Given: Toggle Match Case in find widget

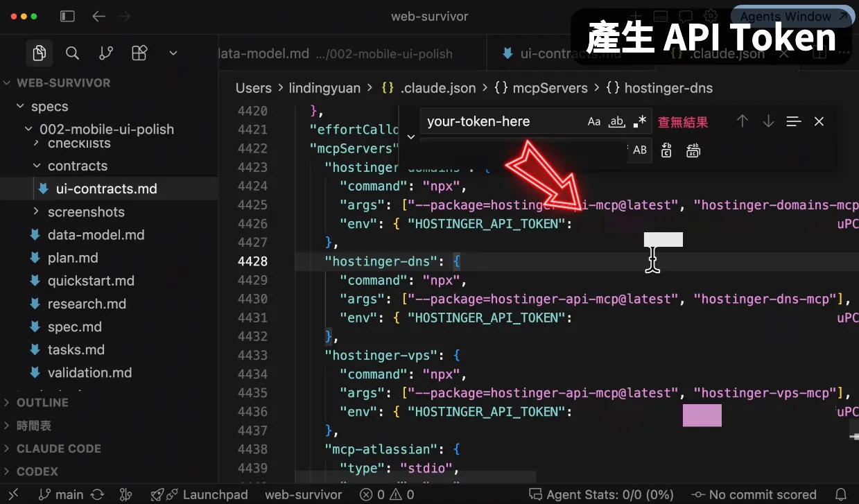Looking at the screenshot, I should (594, 121).
